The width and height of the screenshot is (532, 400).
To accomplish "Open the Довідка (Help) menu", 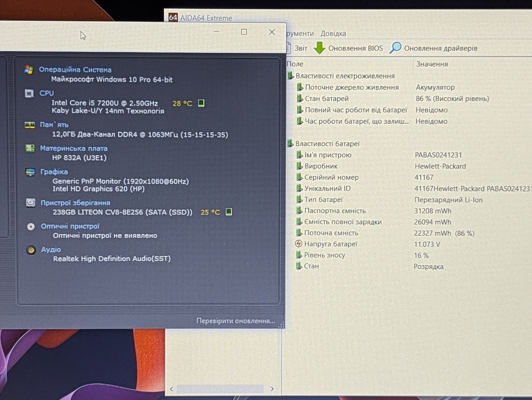I will (x=333, y=34).
